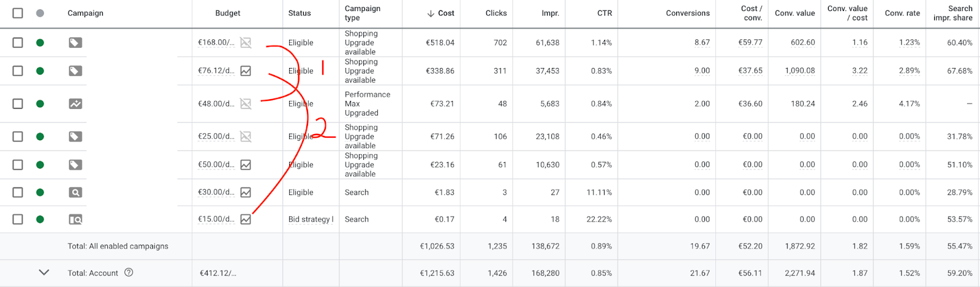This screenshot has width=980, height=287.
Task: Open the status dot filter in the header
Action: (40, 13)
